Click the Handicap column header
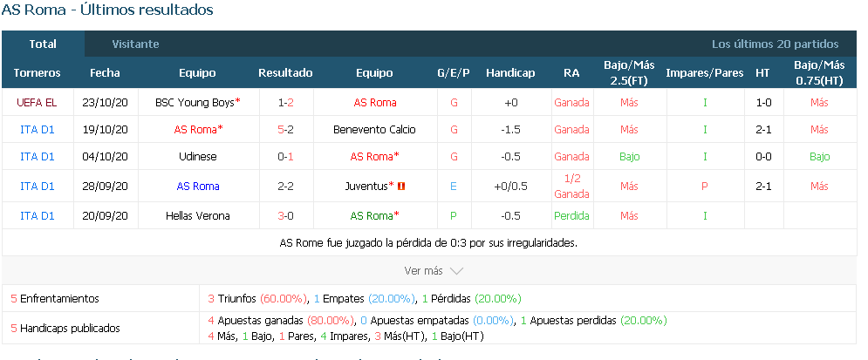The width and height of the screenshot is (868, 360). pos(510,73)
